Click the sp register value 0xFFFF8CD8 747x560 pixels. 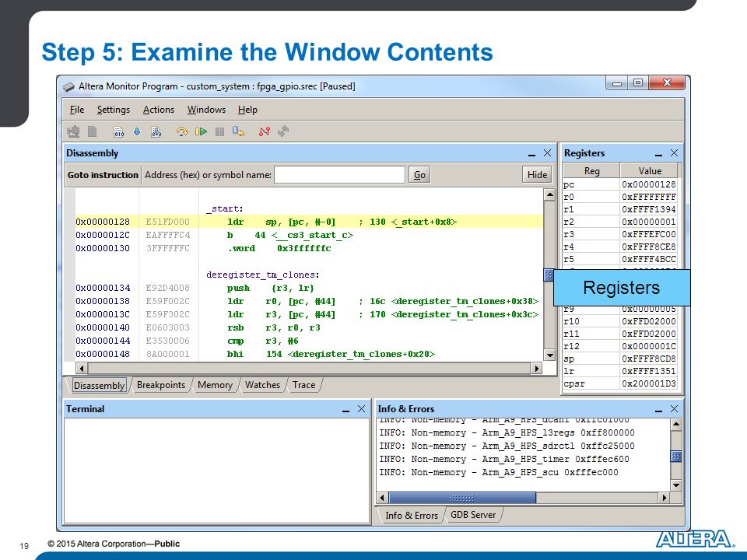pos(649,359)
